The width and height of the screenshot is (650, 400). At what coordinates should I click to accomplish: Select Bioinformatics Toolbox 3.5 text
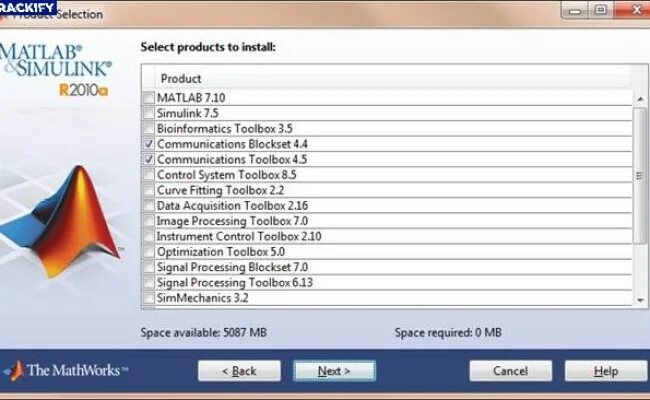225,128
